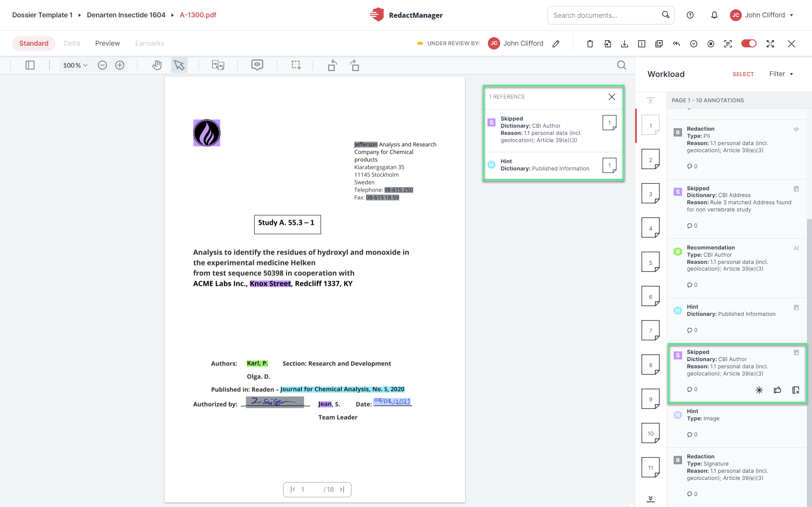Select the Recommendation CBI Author annotation

point(736,268)
